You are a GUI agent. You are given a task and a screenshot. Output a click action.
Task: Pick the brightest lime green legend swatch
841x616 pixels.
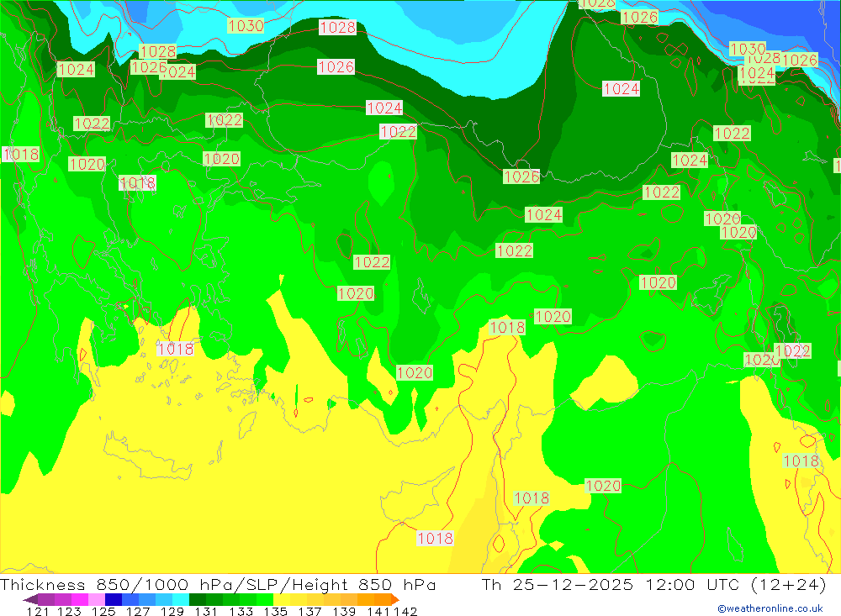pyautogui.click(x=265, y=599)
